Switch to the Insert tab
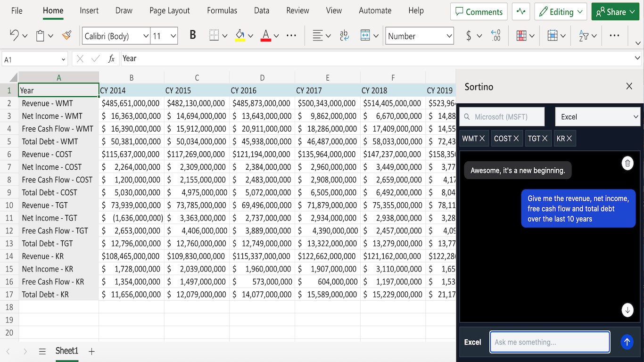Viewport: 644px width, 362px height. coord(89,10)
